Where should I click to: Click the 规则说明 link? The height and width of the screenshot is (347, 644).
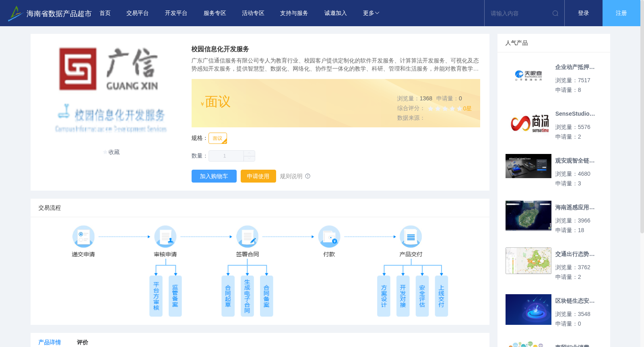(x=291, y=176)
